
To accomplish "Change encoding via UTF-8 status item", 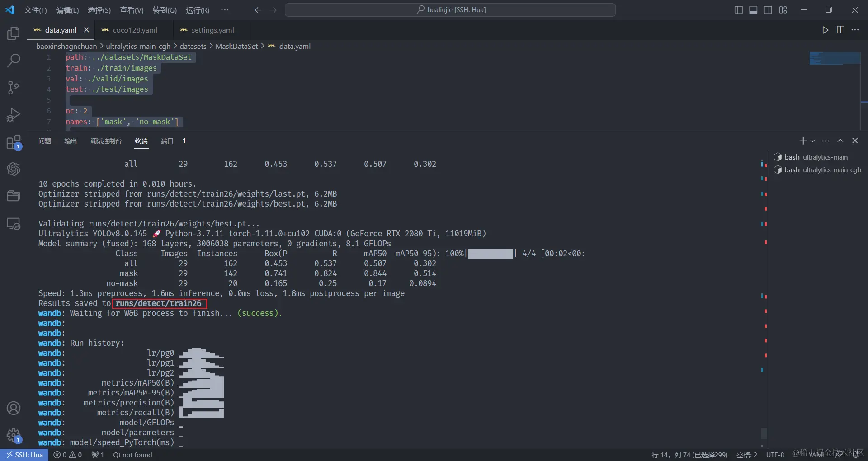I will tap(775, 455).
